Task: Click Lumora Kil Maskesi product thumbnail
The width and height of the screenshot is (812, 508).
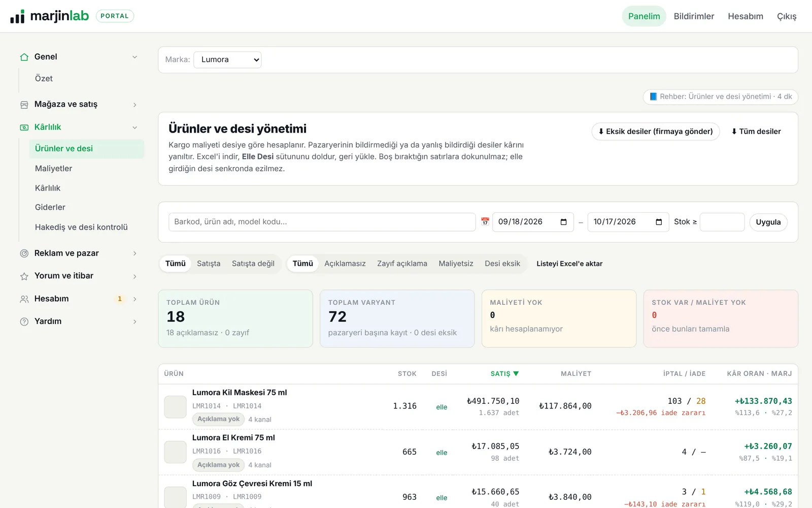Action: [x=175, y=407]
